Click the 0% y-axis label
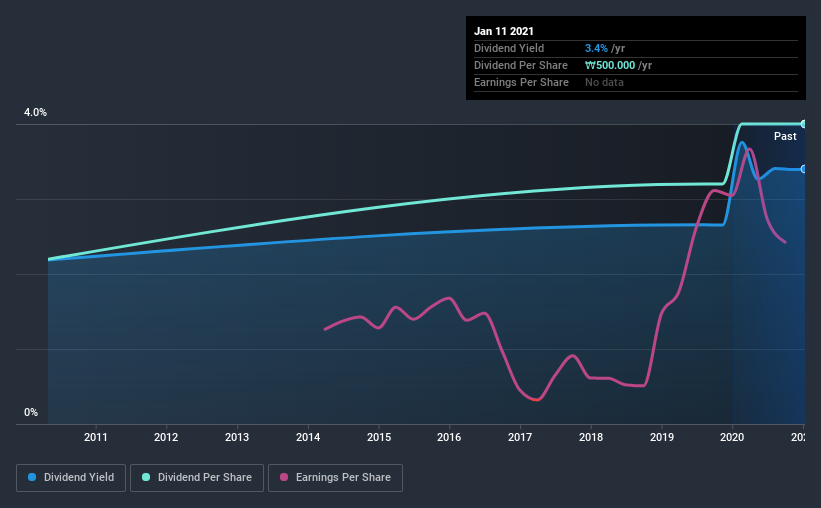Viewport: 821px width, 508px height. pyautogui.click(x=31, y=412)
